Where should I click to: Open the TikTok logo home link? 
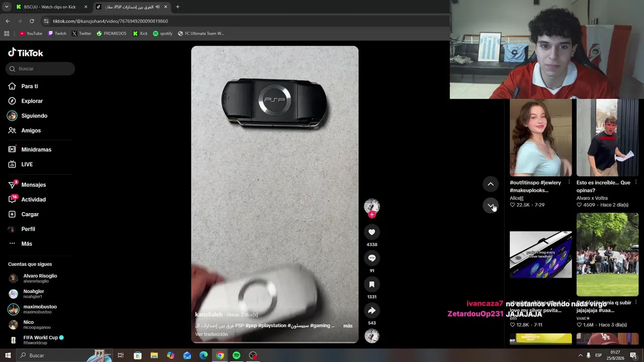tap(26, 53)
